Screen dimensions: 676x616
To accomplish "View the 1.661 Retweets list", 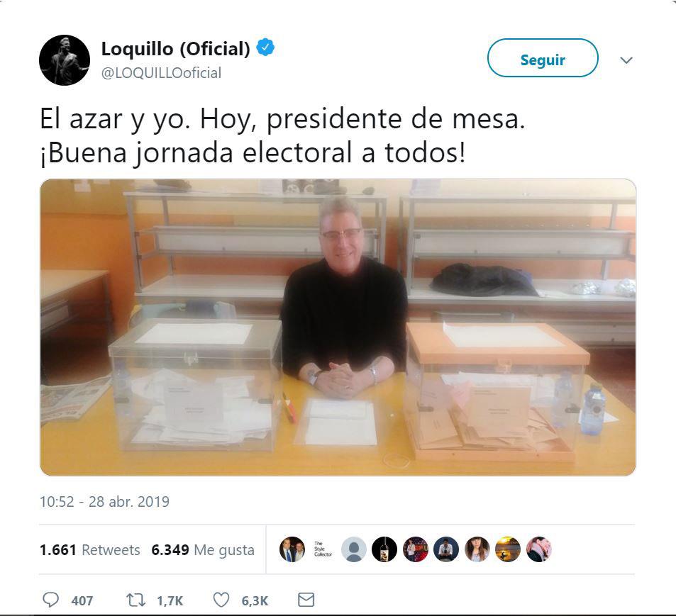I will (89, 549).
